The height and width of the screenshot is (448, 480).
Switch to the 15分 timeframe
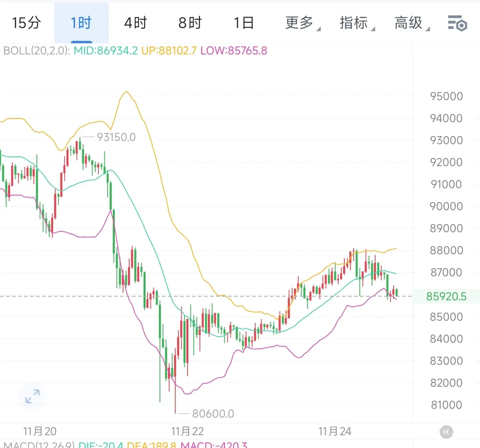click(x=27, y=23)
